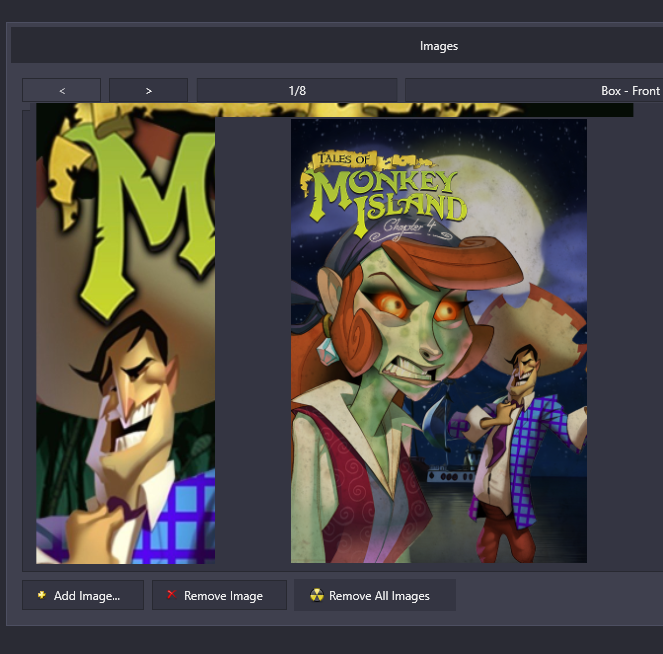This screenshot has height=654, width=663.
Task: Click the red X icon on Remove Image
Action: tap(171, 594)
